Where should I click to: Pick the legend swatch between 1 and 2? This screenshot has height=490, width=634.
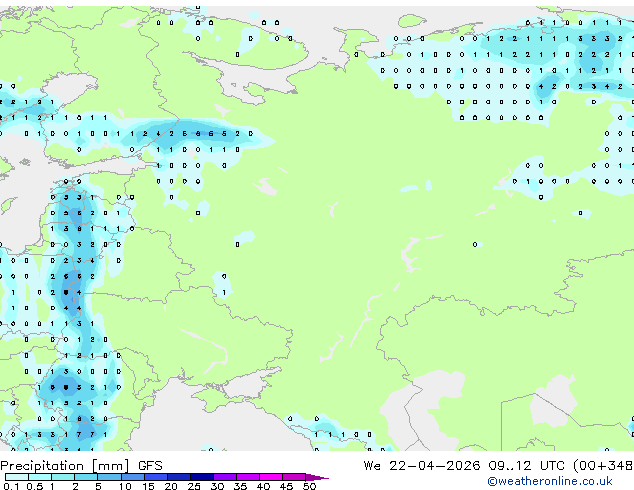coord(63,477)
